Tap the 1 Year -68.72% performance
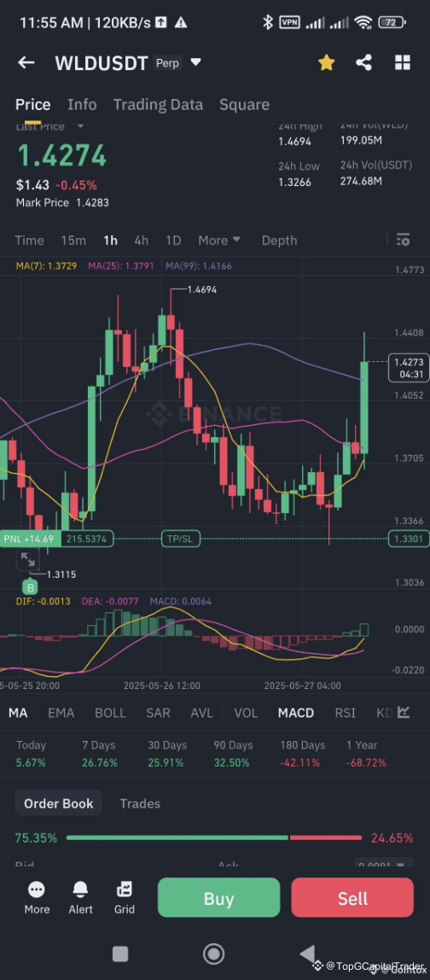This screenshot has width=430, height=980. click(366, 754)
